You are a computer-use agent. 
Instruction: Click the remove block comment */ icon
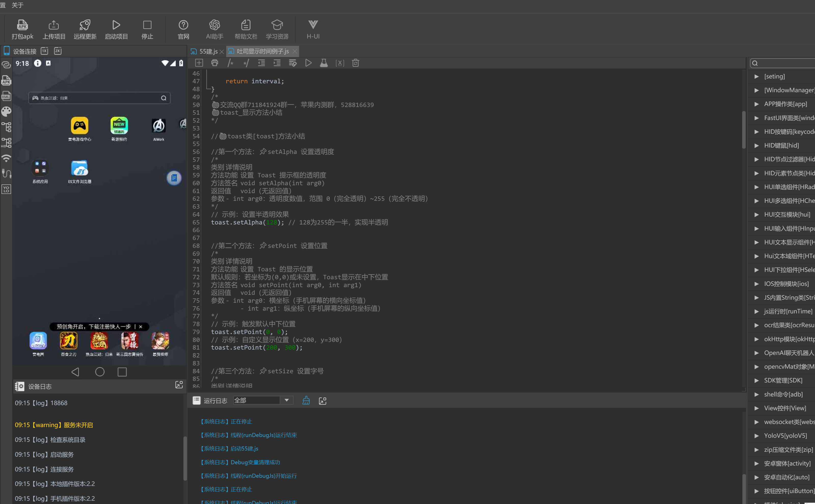[246, 63]
